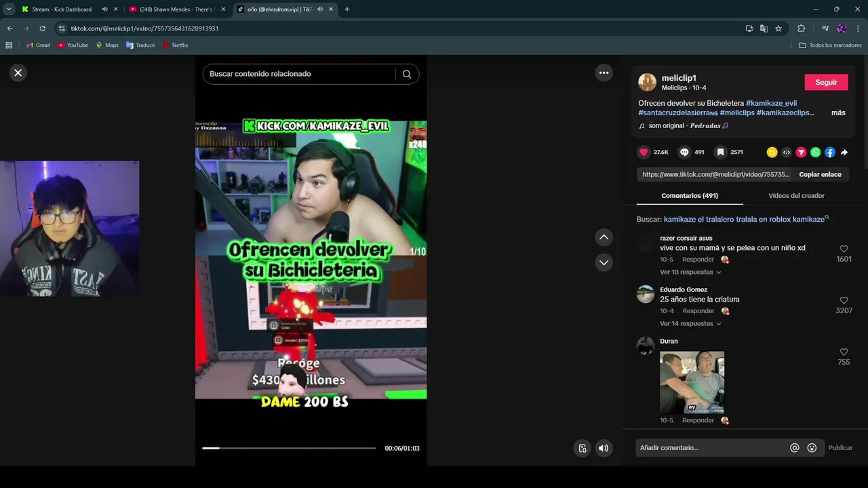Switch to the Videos del creador tab

[x=796, y=195]
